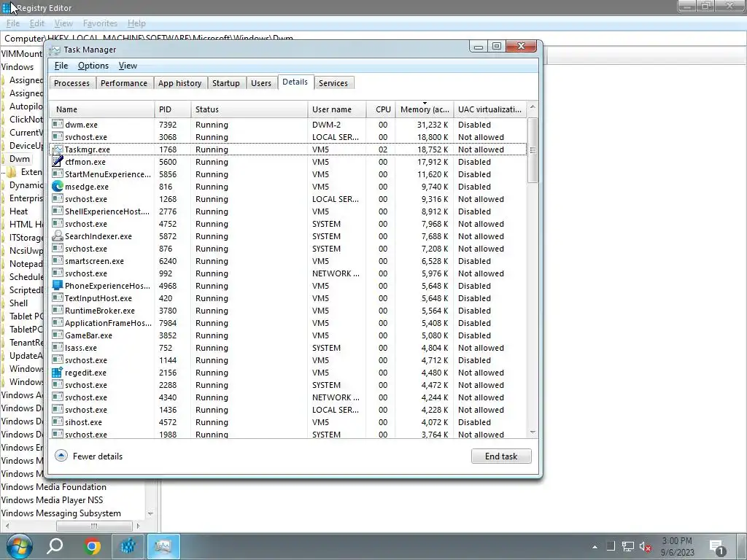The width and height of the screenshot is (747, 560).
Task: Select Dwm key in registry tree
Action: click(20, 158)
